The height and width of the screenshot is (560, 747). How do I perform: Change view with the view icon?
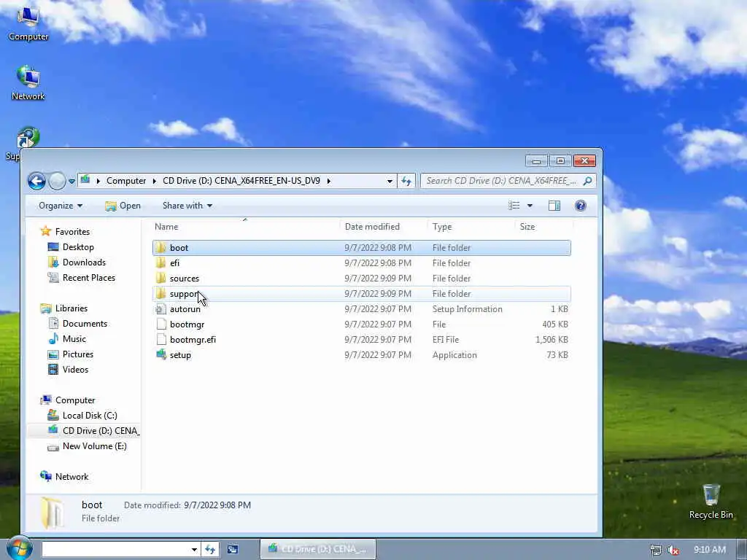coord(514,206)
